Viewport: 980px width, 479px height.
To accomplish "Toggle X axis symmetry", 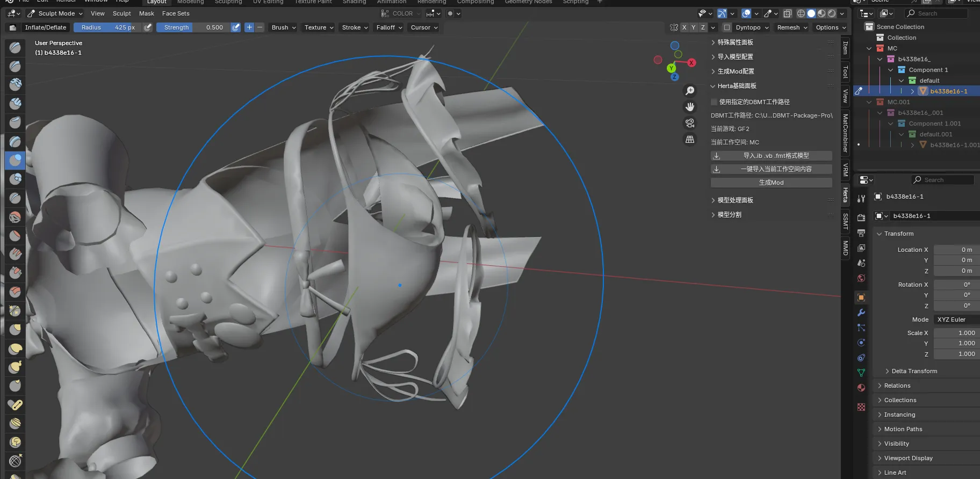I will (x=684, y=27).
